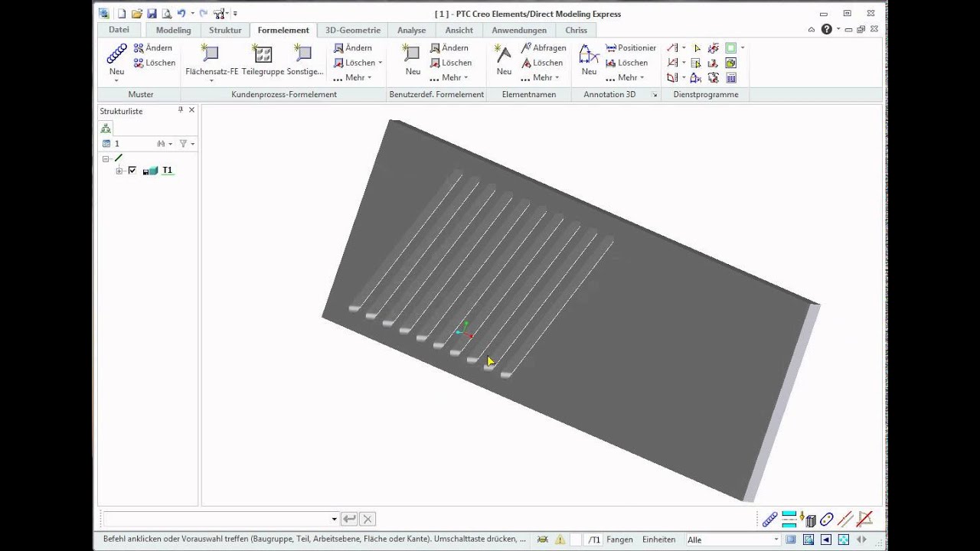Screen dimensions: 980x551
Task: Click Fangen in the status bar
Action: [x=619, y=540]
